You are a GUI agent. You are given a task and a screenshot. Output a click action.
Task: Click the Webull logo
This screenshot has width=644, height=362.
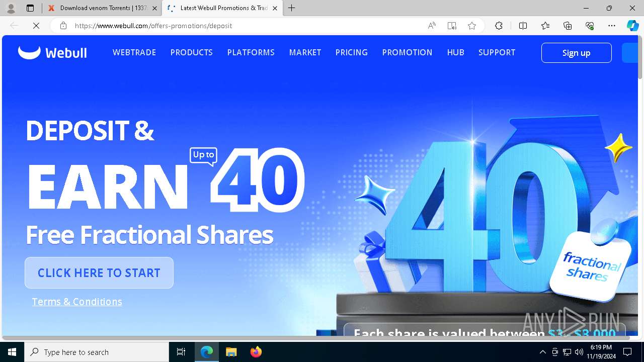coord(52,52)
